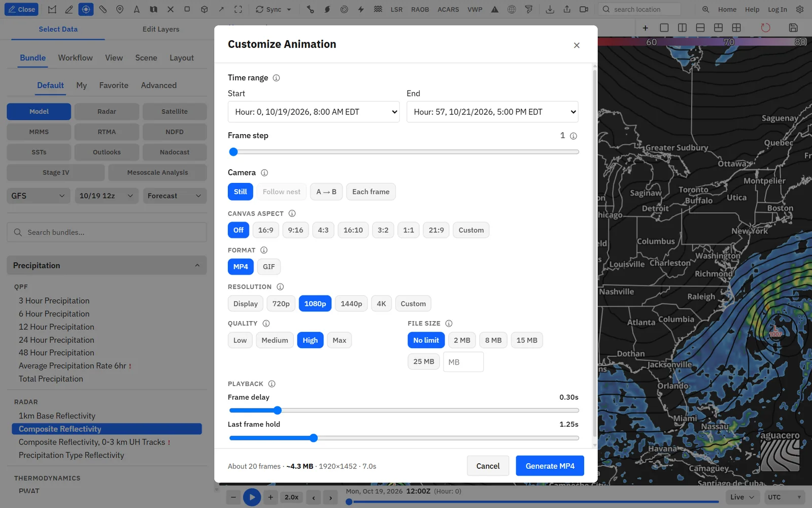Click the pencil draw tool icon
Image resolution: width=812 pixels, height=508 pixels.
pos(69,9)
